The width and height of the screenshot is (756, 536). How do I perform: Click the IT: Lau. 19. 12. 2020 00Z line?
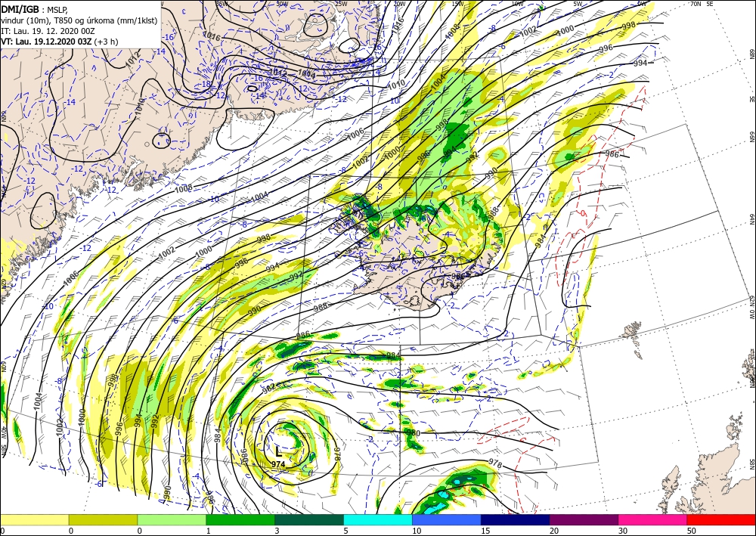pos(48,31)
